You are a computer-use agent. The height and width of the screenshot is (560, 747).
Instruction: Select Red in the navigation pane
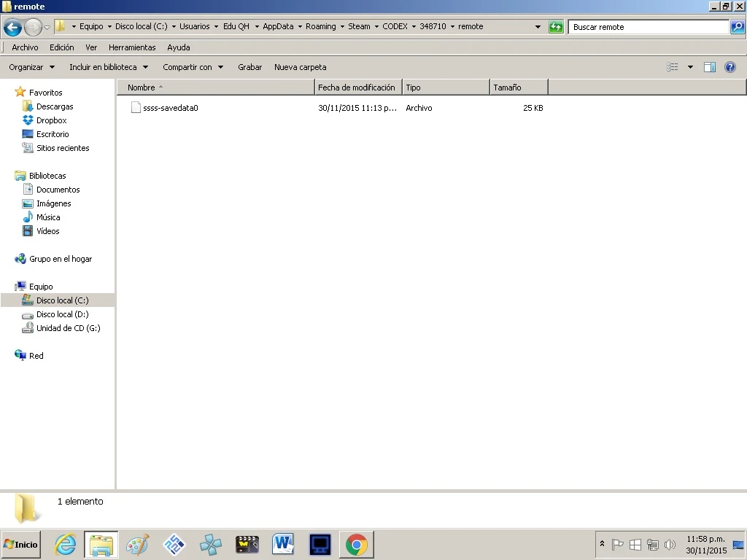click(x=36, y=356)
